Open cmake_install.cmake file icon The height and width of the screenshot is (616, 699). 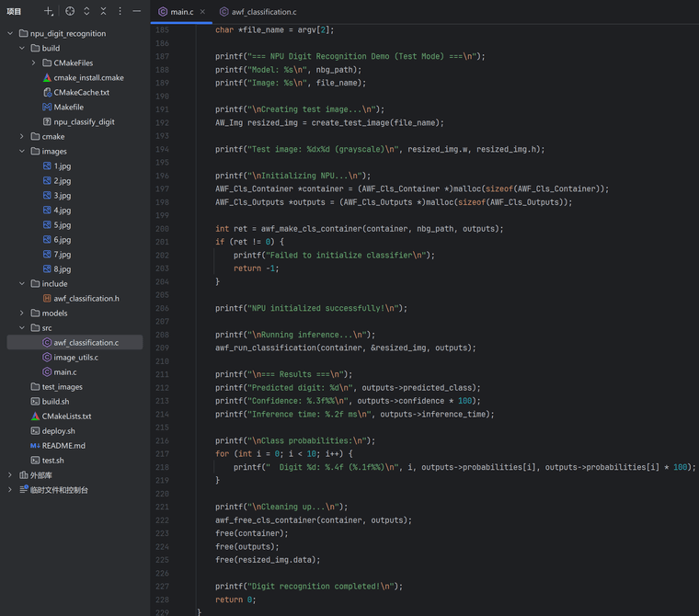pos(47,77)
